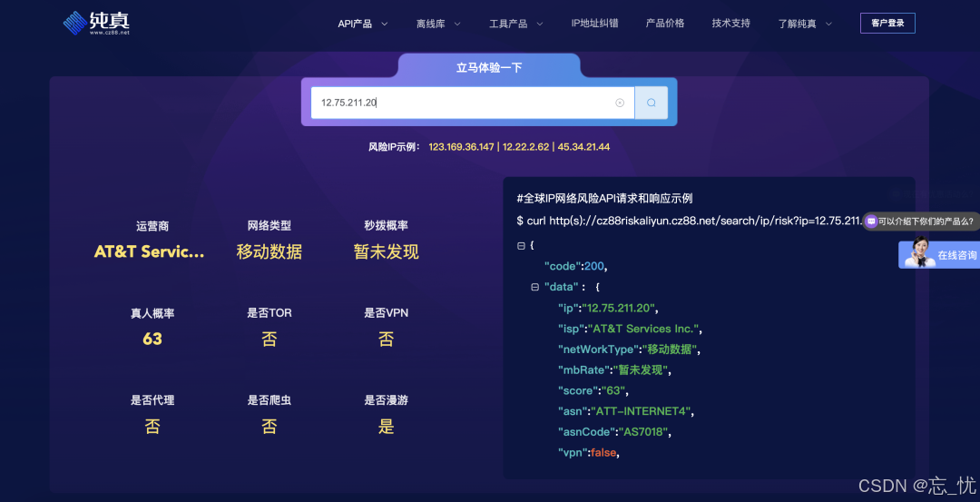Open the 在线咨询 chat button
Image resolution: width=980 pixels, height=502 pixels.
(x=939, y=254)
